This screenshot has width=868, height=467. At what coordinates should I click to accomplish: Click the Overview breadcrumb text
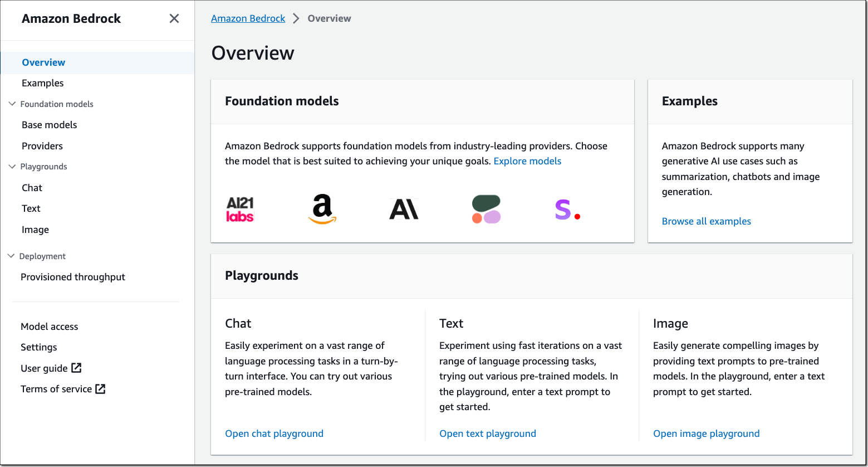pos(330,18)
